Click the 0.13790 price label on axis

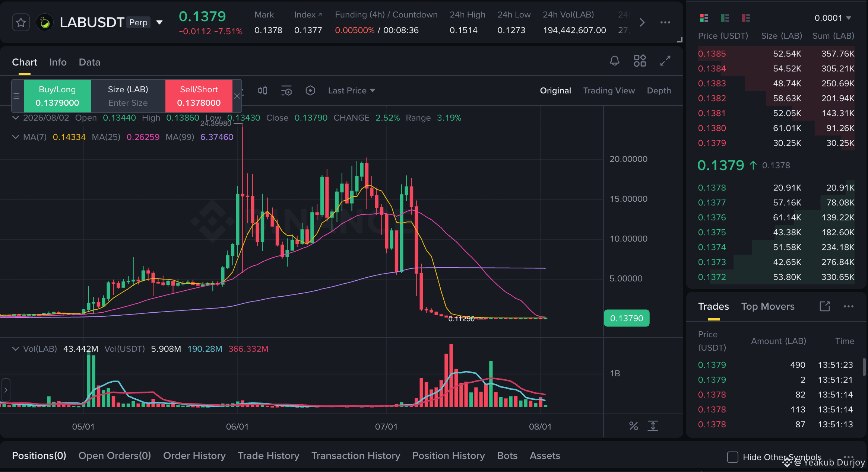coord(627,318)
